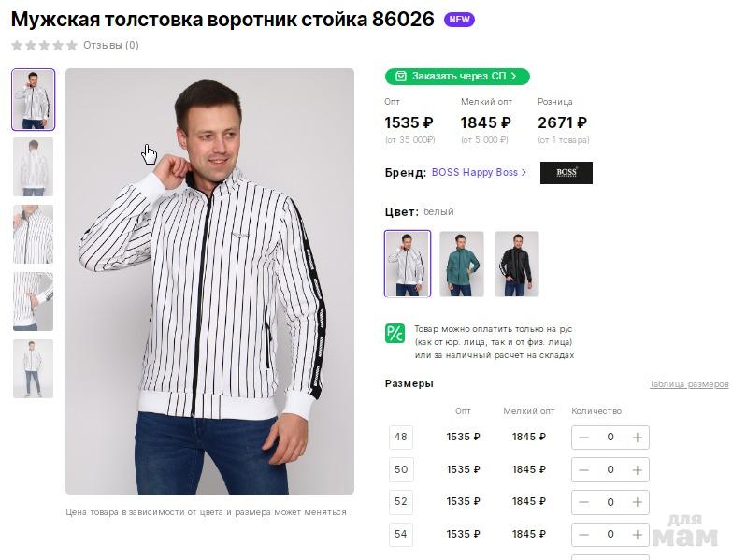
Task: Click the BOSS brand logo icon
Action: coord(566,173)
